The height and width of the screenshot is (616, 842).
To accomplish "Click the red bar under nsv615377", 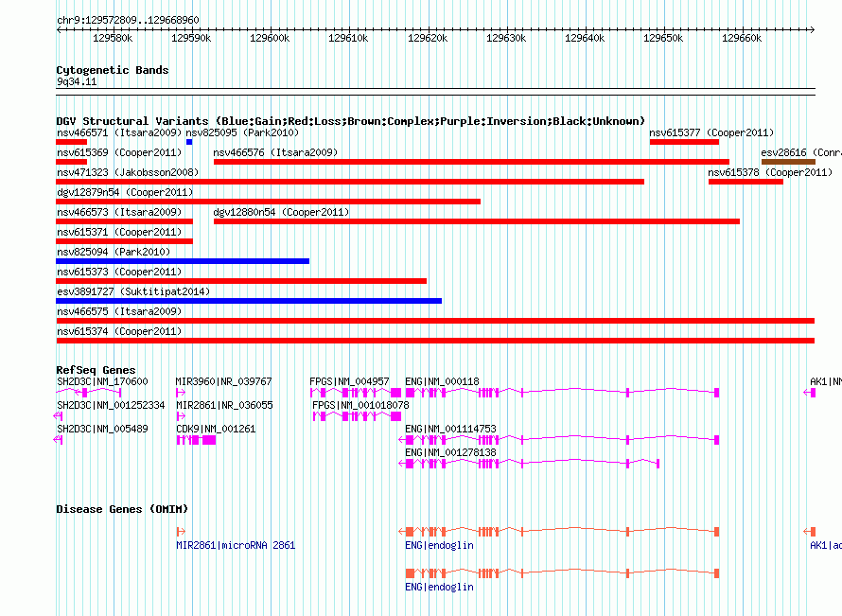I will pyautogui.click(x=684, y=142).
